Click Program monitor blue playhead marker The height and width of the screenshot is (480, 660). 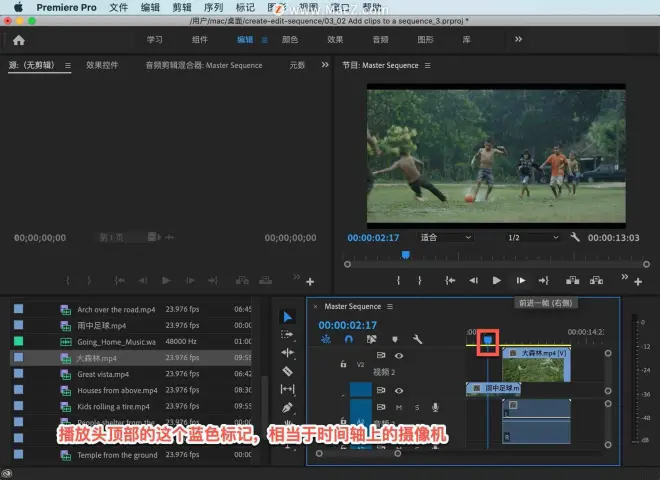(405, 255)
